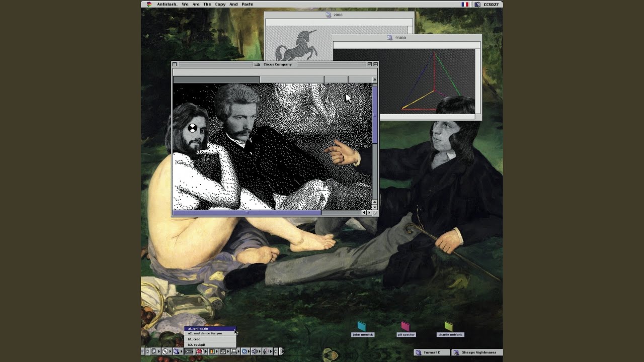Viewport: 644px width, 362px height.
Task: Click the 93100 window title bar
Action: pos(407,38)
